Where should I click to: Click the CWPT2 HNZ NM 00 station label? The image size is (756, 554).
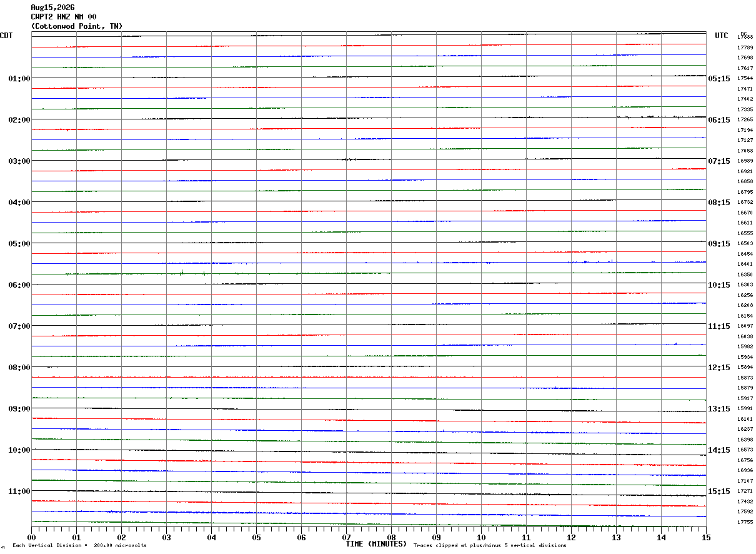[x=64, y=17]
